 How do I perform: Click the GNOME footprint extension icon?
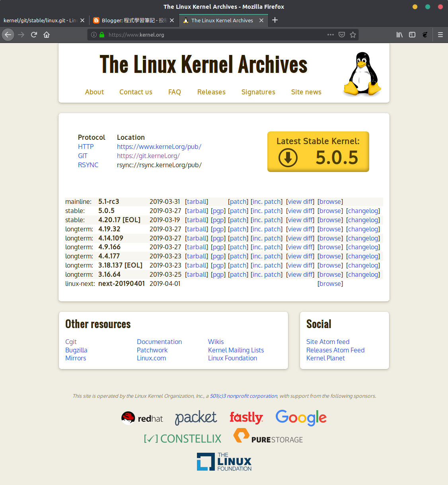pos(425,35)
